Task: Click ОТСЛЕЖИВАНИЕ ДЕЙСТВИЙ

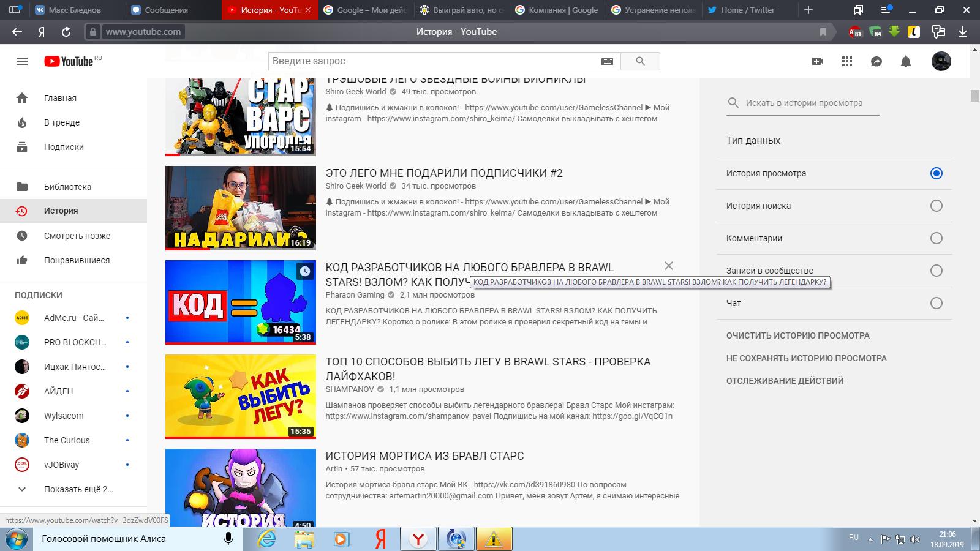Action: (x=785, y=381)
